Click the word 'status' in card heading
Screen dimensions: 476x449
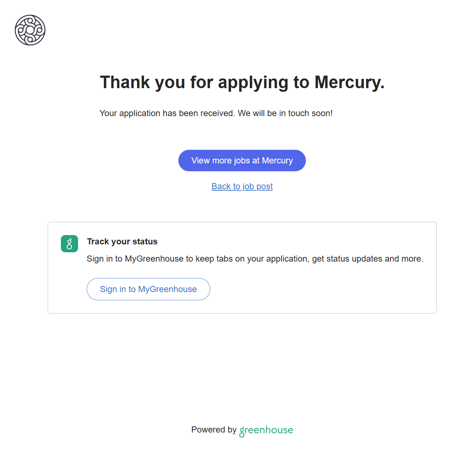coord(145,242)
